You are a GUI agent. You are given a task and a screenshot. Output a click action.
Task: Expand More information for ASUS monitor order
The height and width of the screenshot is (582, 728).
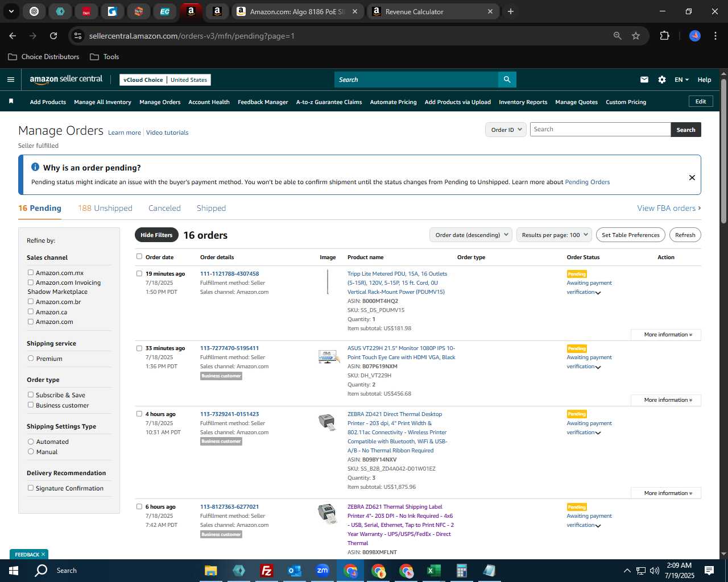(666, 400)
